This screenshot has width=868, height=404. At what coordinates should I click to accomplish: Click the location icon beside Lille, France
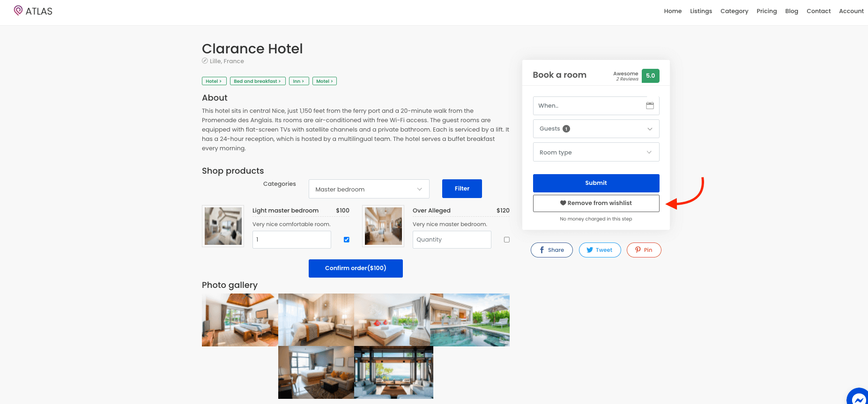click(x=205, y=61)
